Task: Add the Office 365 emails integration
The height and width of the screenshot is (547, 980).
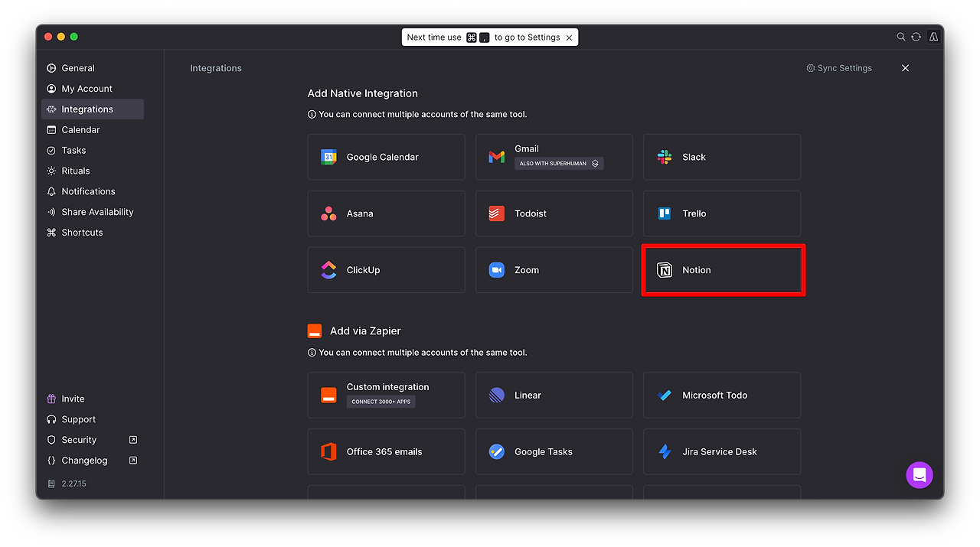Action: tap(386, 451)
